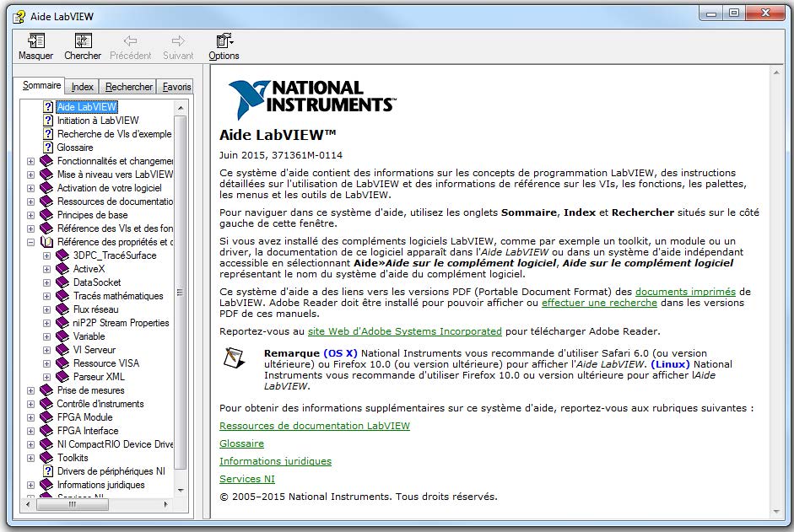The height and width of the screenshot is (532, 794).
Task: Click the Masquer toolbar icon
Action: (36, 40)
